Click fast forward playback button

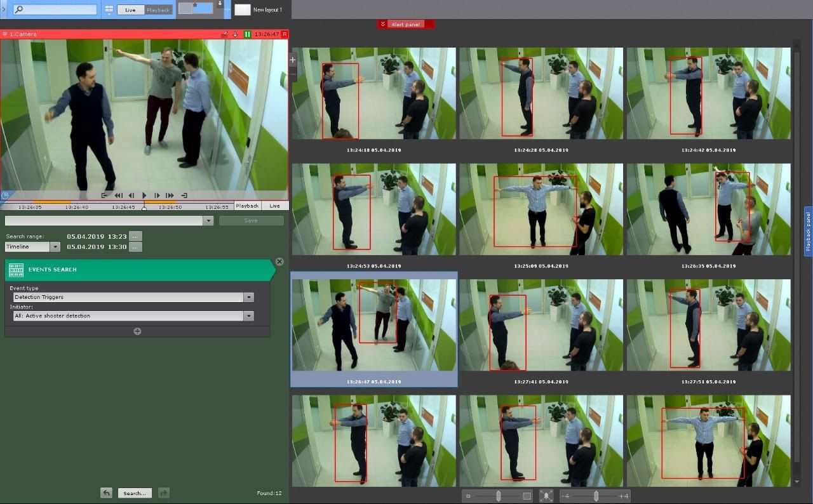tap(170, 196)
